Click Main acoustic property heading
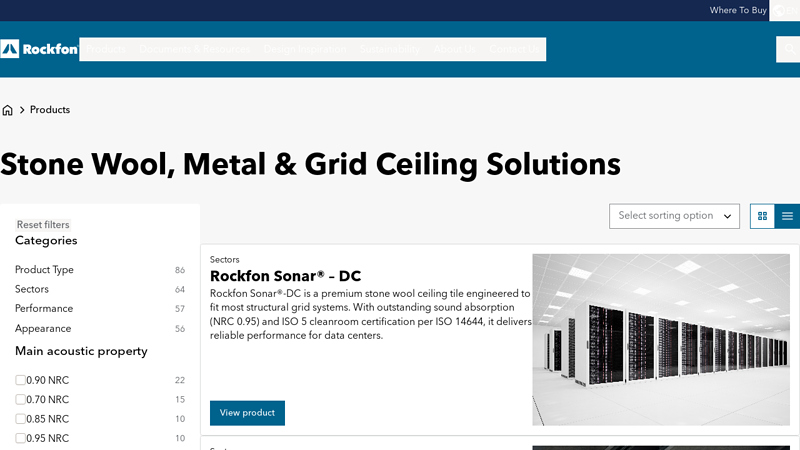The height and width of the screenshot is (450, 800). coord(81,352)
